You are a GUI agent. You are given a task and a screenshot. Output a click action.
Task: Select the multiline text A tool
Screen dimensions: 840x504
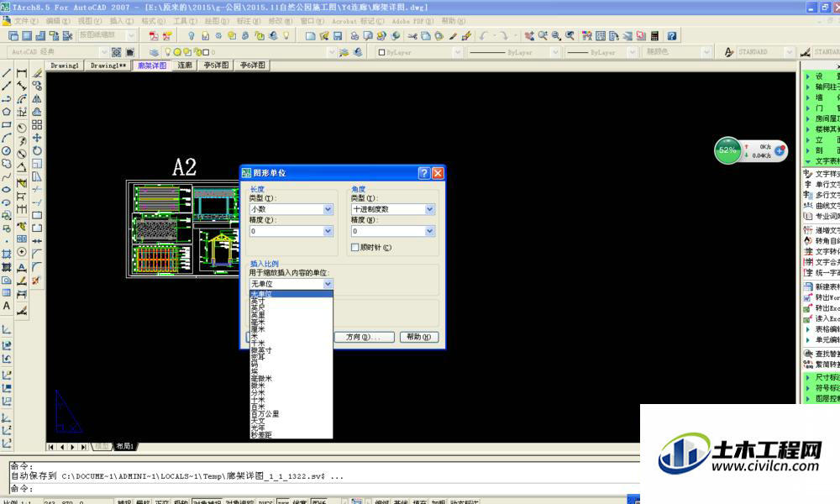7,306
